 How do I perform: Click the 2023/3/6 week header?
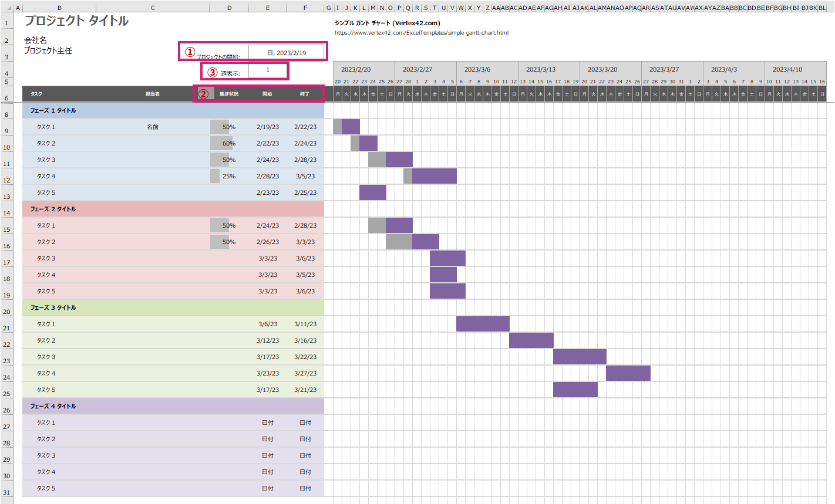(477, 69)
